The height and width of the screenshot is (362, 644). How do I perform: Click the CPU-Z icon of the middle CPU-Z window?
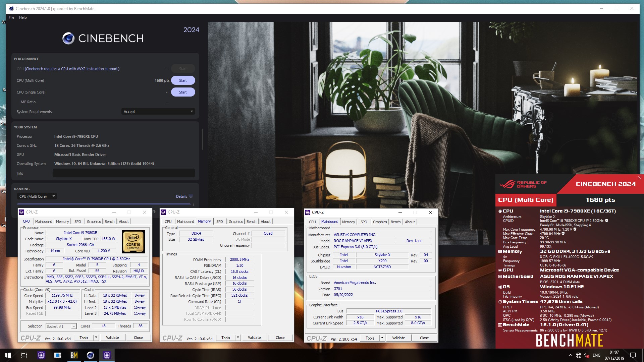163,212
